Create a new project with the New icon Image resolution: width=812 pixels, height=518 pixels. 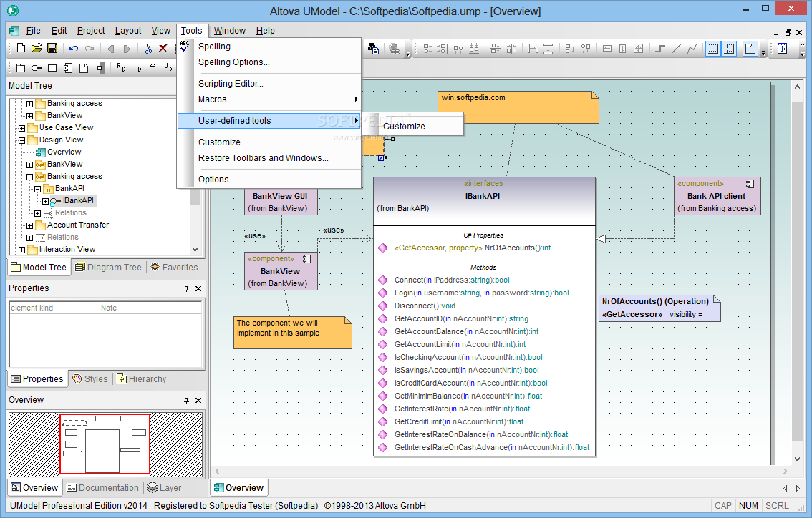point(21,48)
